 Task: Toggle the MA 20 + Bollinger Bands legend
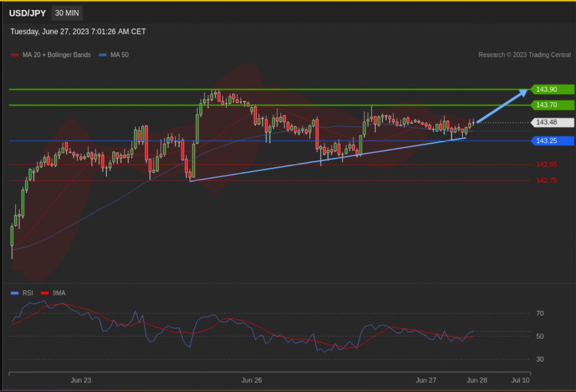point(57,55)
